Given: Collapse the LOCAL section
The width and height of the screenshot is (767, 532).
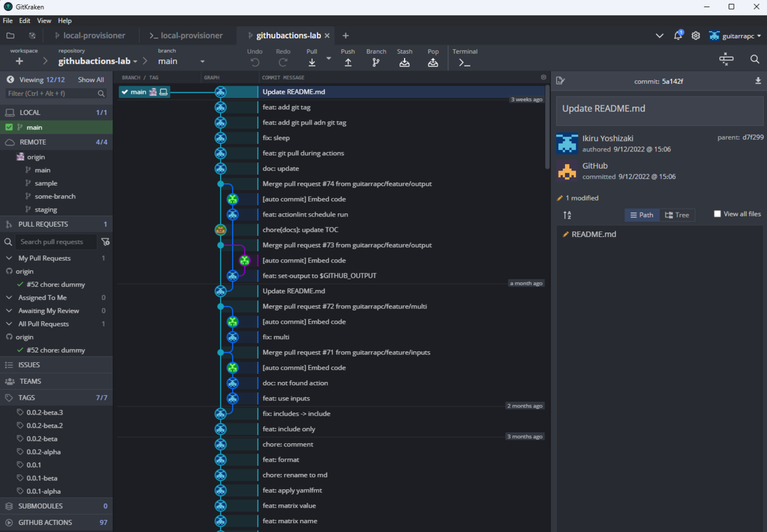Looking at the screenshot, I should pos(56,112).
